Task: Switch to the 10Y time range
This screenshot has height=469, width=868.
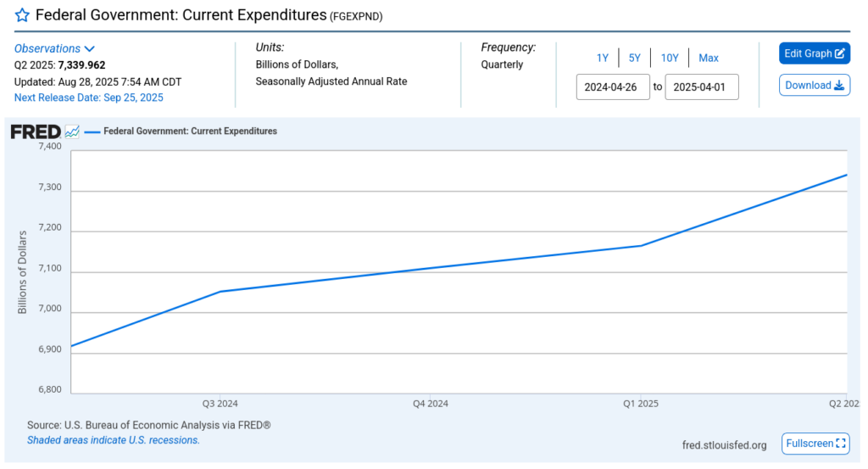Action: click(670, 58)
